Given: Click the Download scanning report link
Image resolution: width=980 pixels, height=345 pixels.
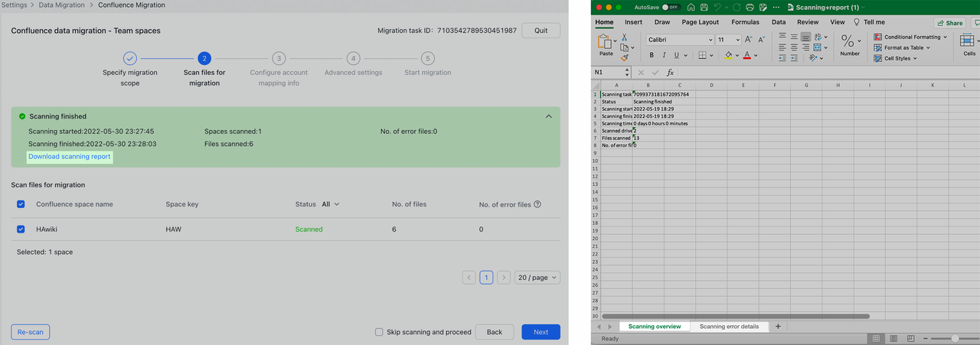Looking at the screenshot, I should click(x=70, y=157).
